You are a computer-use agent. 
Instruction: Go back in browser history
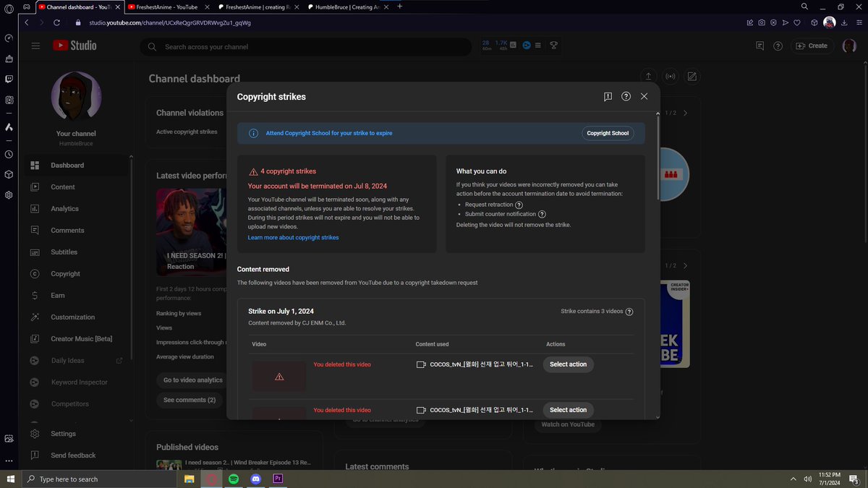pyautogui.click(x=27, y=22)
